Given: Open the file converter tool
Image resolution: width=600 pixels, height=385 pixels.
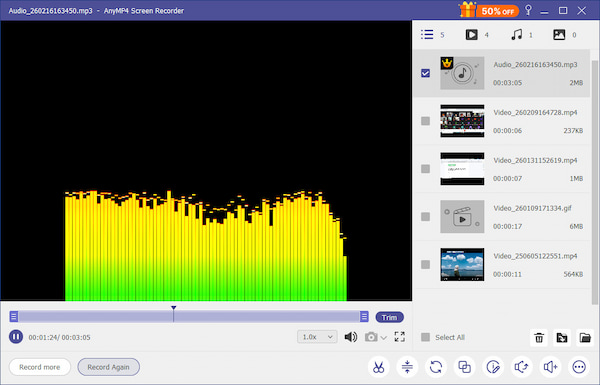Looking at the screenshot, I should [436, 367].
